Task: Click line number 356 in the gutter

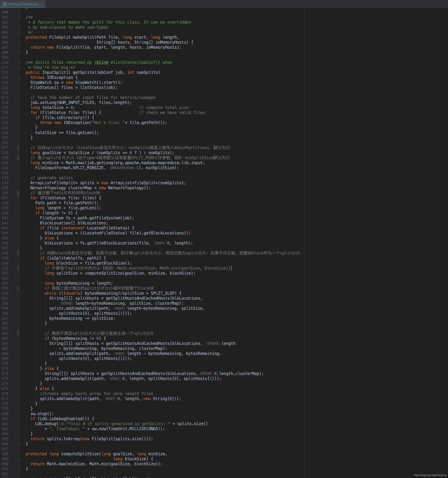Action: 5,293
